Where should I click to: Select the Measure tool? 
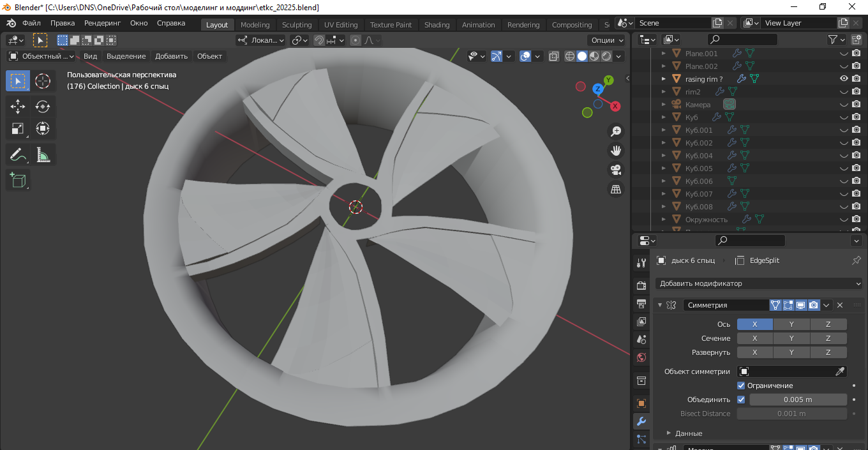click(43, 154)
